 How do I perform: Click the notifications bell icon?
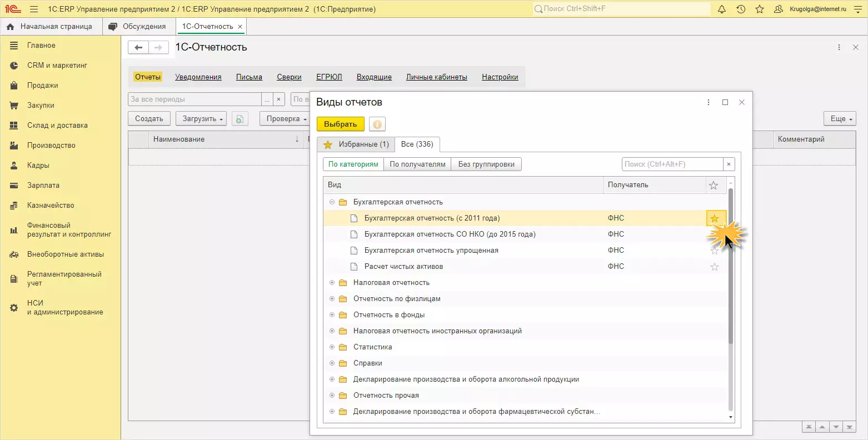point(722,9)
